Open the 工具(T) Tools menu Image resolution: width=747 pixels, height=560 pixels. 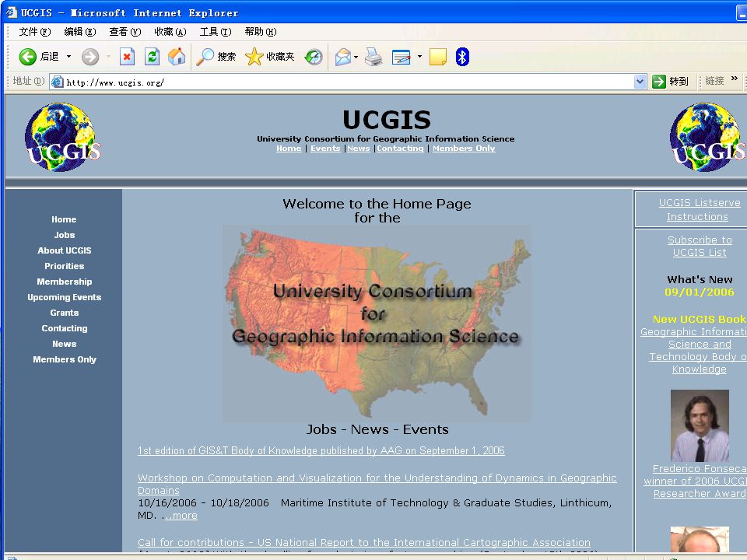pyautogui.click(x=216, y=32)
